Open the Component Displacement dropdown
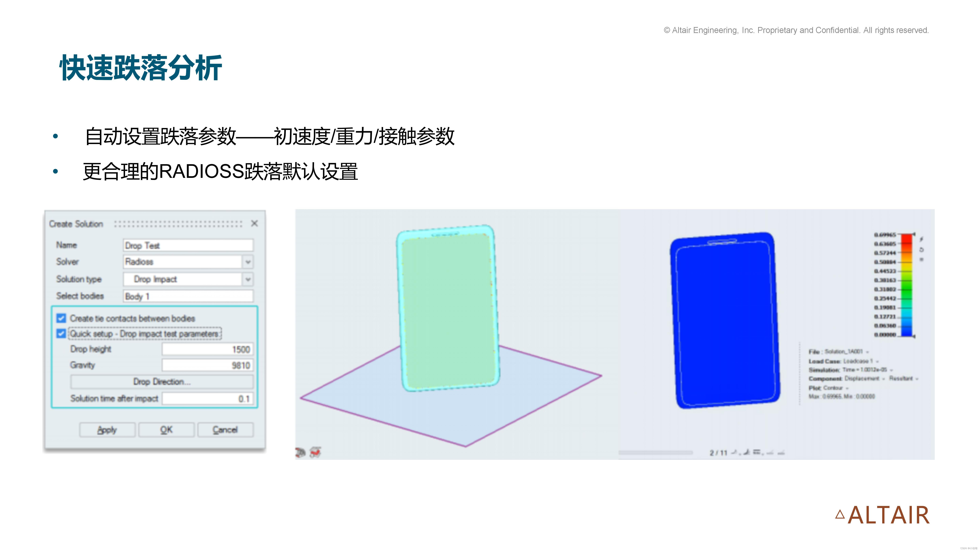Viewport: 980px width, 551px height. point(865,379)
